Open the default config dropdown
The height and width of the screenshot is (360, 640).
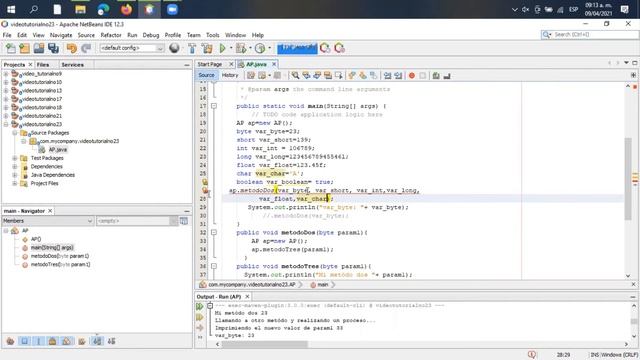point(131,48)
